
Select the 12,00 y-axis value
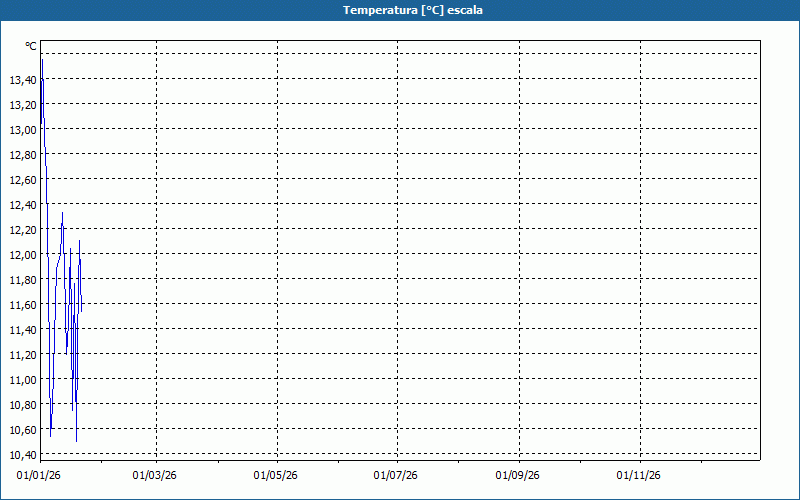(23, 255)
